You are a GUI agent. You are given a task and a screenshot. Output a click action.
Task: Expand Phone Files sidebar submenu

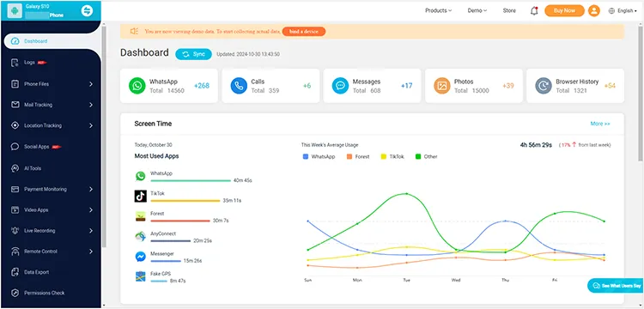click(x=90, y=84)
